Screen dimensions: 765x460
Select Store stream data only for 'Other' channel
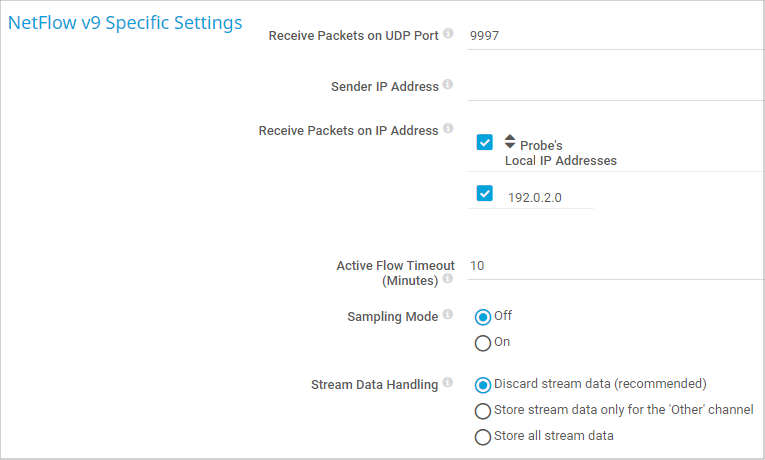[483, 411]
